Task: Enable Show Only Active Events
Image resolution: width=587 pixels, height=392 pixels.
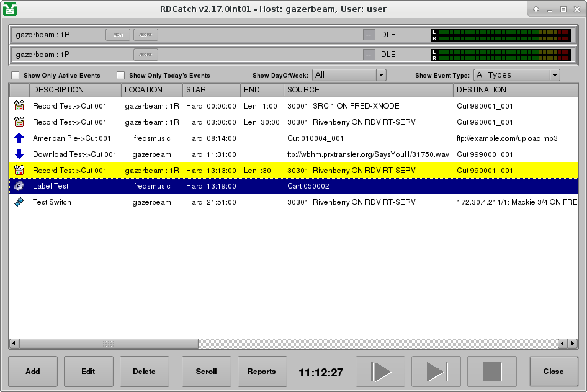Action: pos(14,75)
